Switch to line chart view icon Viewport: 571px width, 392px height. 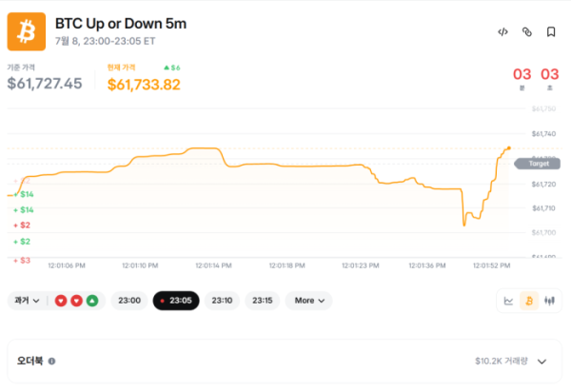click(508, 301)
